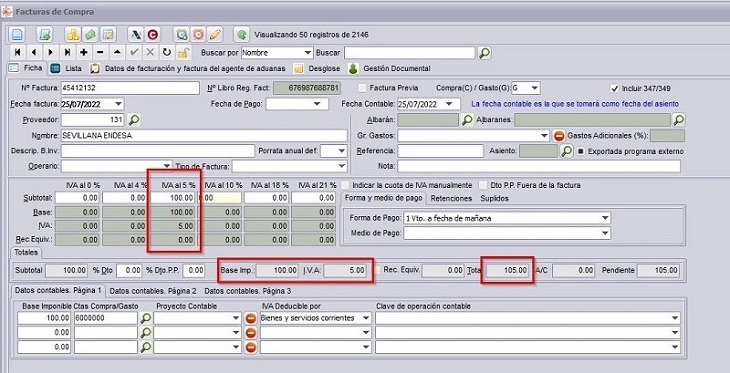Click the Nombre field with SEVILLANA ENDESA
This screenshot has width=730, height=373.
tap(204, 136)
